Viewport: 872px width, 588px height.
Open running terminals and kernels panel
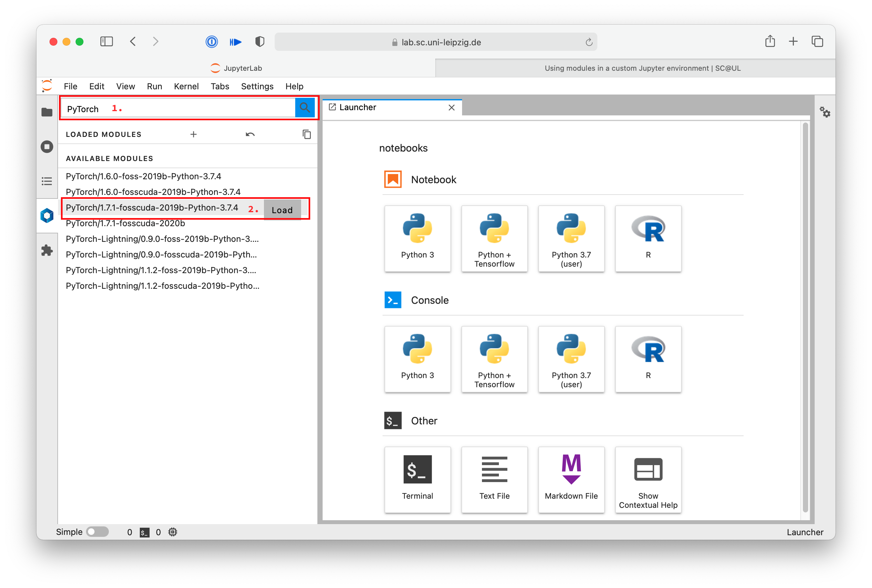point(47,146)
